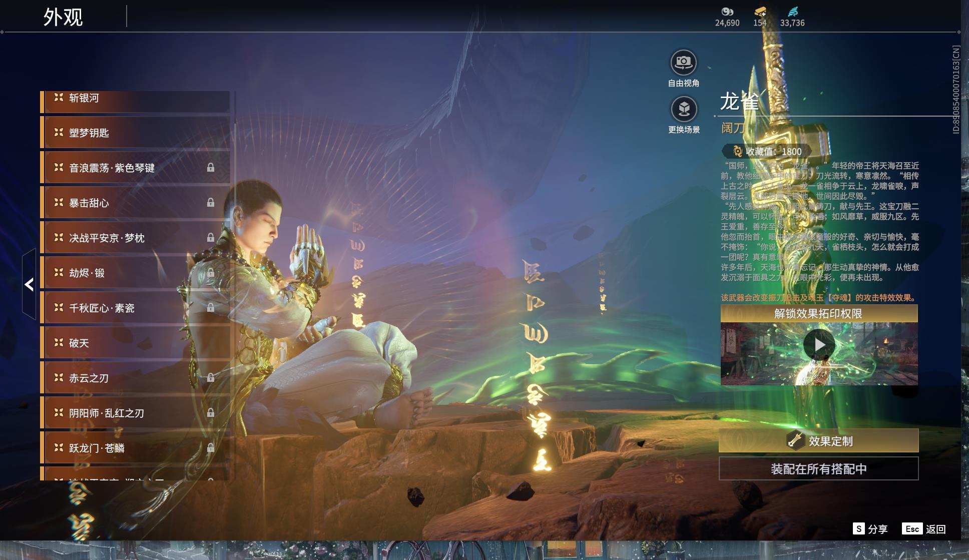Viewport: 969px width, 560px height.
Task: Choose the 劫烬·锻 skin entry
Action: click(x=135, y=273)
